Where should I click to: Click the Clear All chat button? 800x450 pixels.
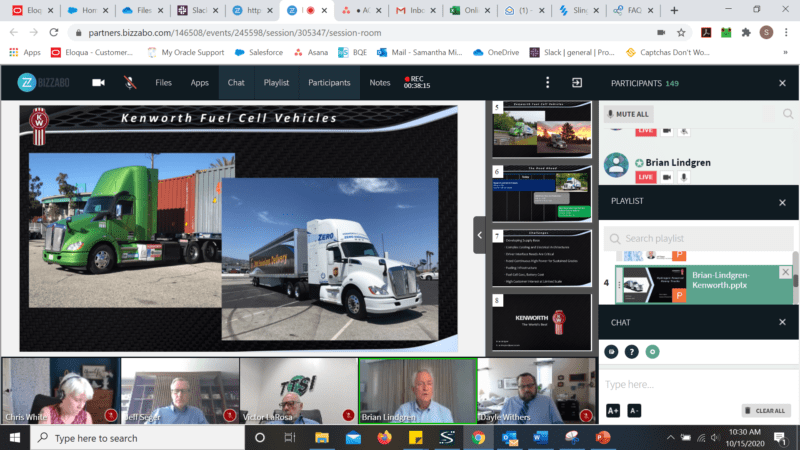pyautogui.click(x=765, y=411)
